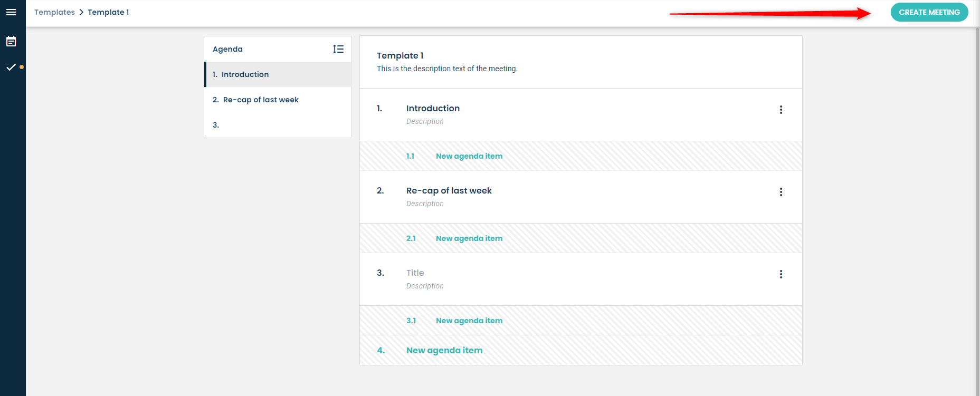This screenshot has height=396, width=980.
Task: Go back to Templates breadcrumb
Action: coord(54,12)
